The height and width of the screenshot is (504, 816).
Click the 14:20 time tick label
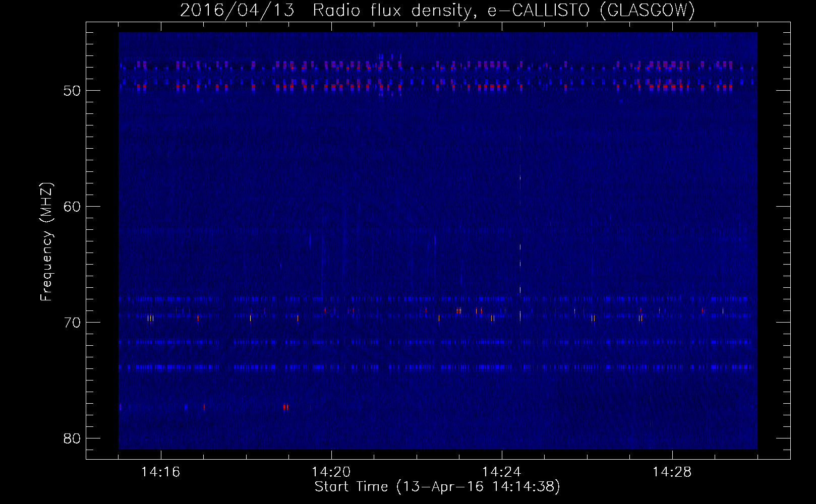[331, 472]
